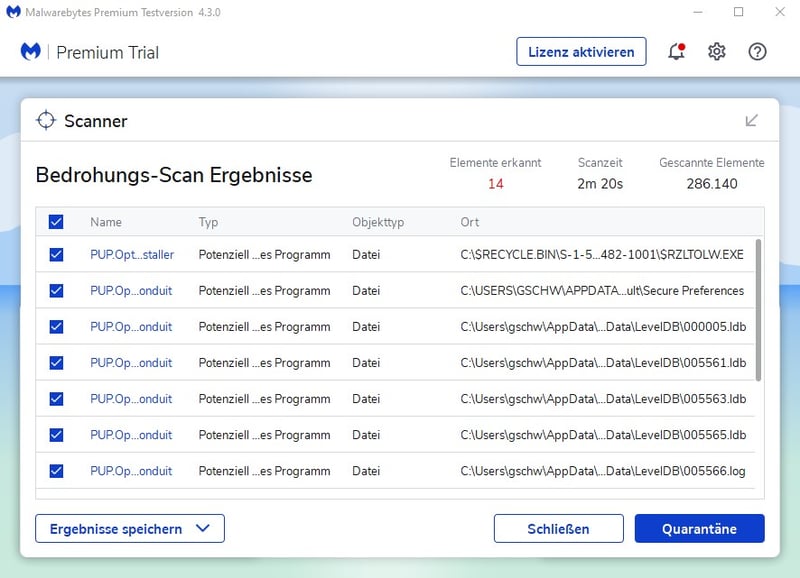The image size is (800, 578).
Task: Open PUP.Op...onduit link in 005565.ldb row
Action: point(131,435)
